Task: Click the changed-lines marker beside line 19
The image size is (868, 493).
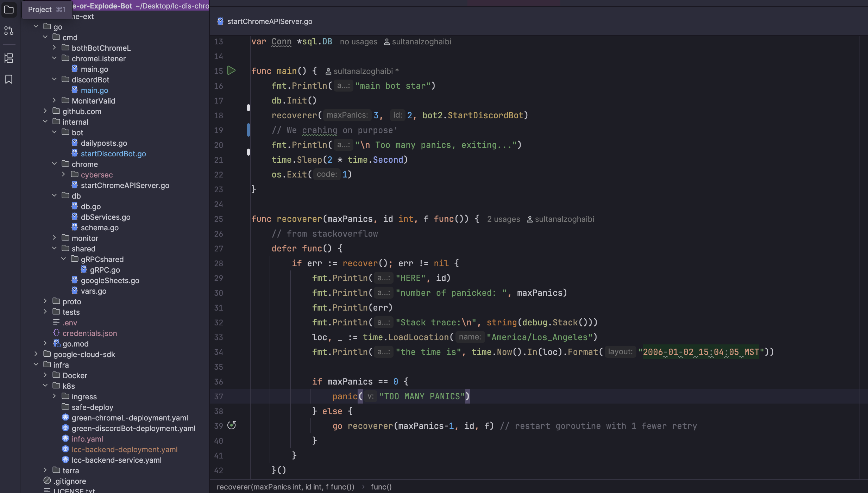Action: coord(249,130)
